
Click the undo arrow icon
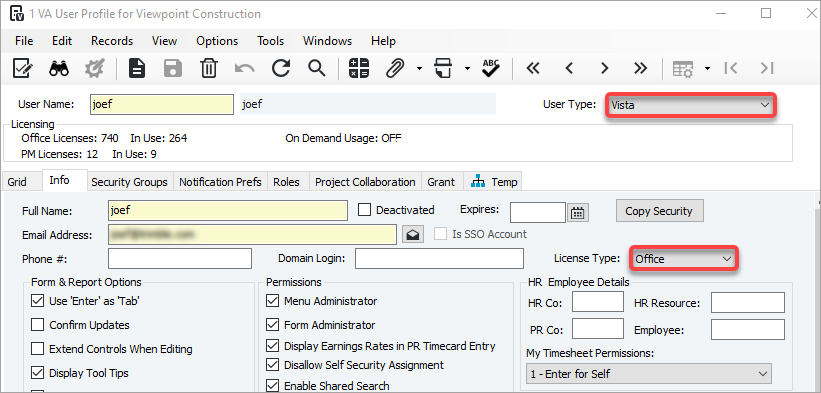tap(245, 68)
